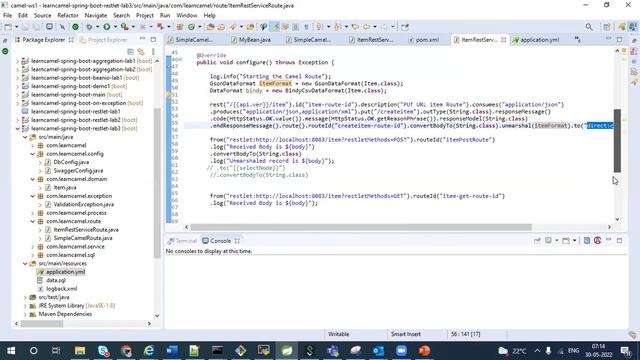
Task: Click the Smart Insert status bar entry
Action: (406, 334)
